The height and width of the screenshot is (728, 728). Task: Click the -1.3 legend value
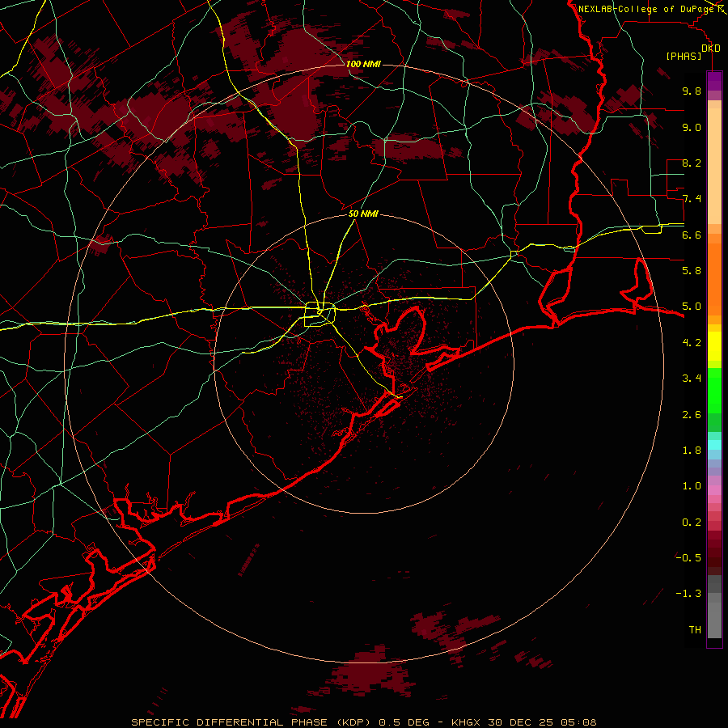688,594
